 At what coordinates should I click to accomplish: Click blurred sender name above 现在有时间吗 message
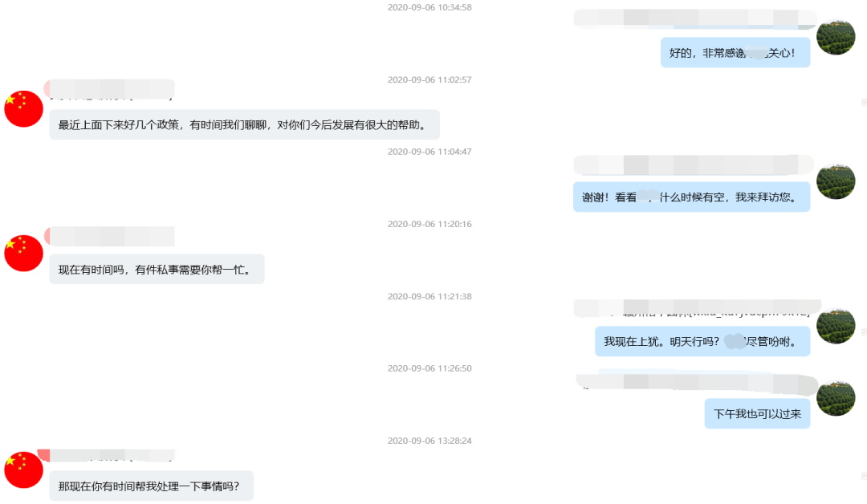click(109, 237)
